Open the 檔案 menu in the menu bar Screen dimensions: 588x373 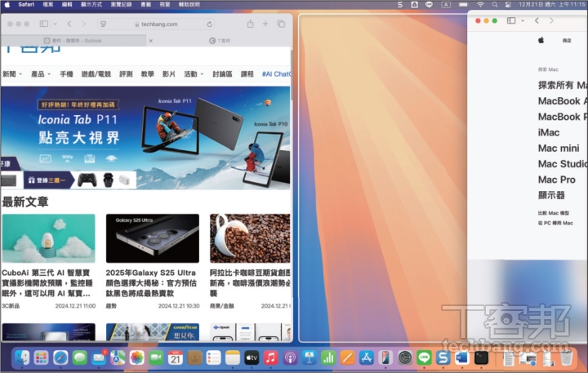coord(48,5)
